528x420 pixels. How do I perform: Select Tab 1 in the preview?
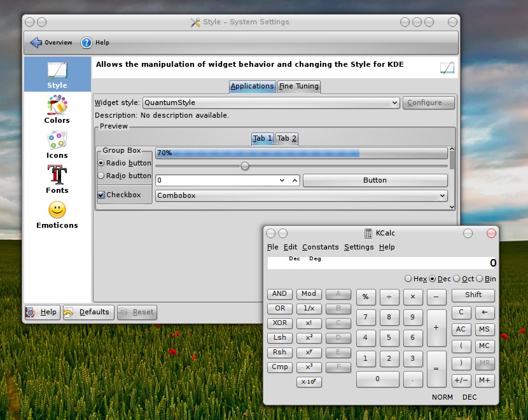(x=262, y=139)
